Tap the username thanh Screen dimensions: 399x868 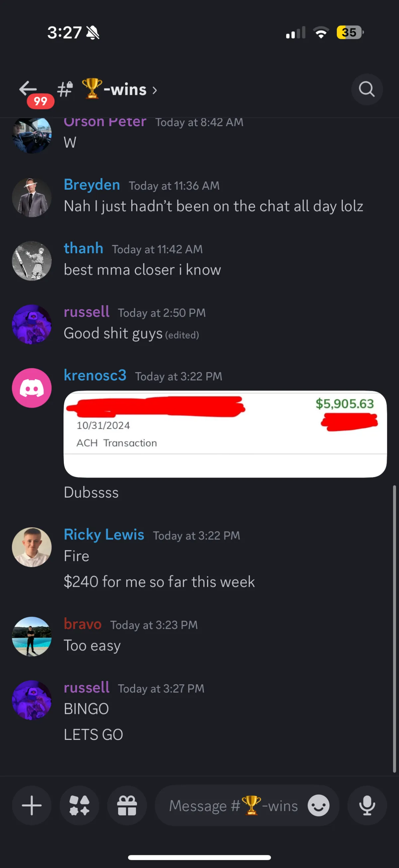pyautogui.click(x=83, y=248)
